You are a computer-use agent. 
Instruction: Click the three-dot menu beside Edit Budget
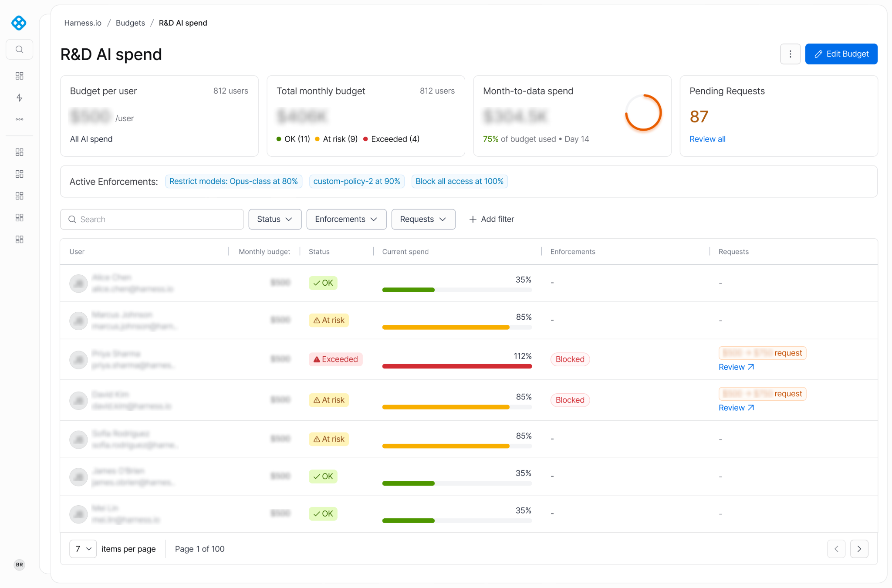point(790,54)
